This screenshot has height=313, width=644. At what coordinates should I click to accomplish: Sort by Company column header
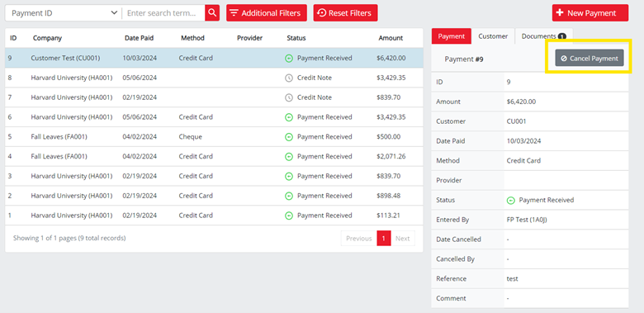pos(47,38)
